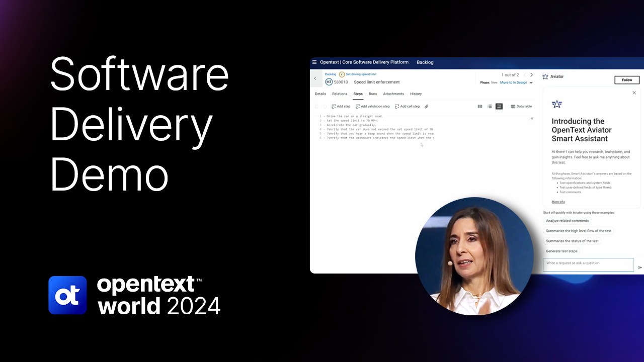644x362 pixels.
Task: Switch to the Runs tab
Action: click(373, 94)
